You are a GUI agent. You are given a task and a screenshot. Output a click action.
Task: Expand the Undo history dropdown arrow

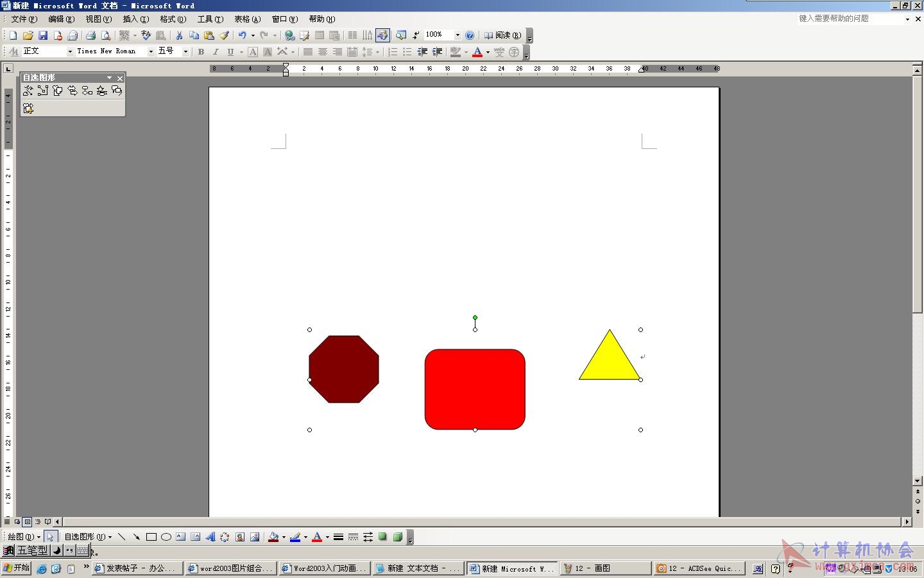pos(253,35)
